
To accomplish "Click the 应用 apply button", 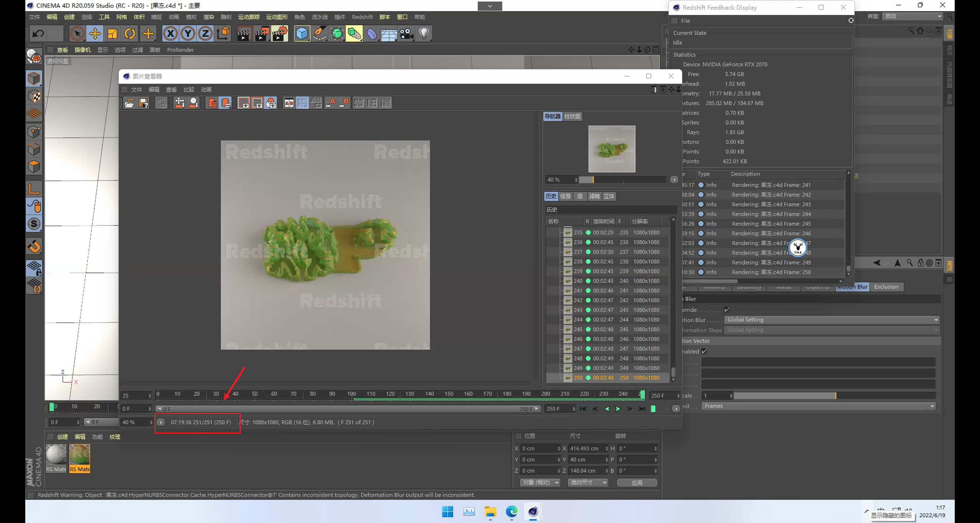I will (x=637, y=483).
